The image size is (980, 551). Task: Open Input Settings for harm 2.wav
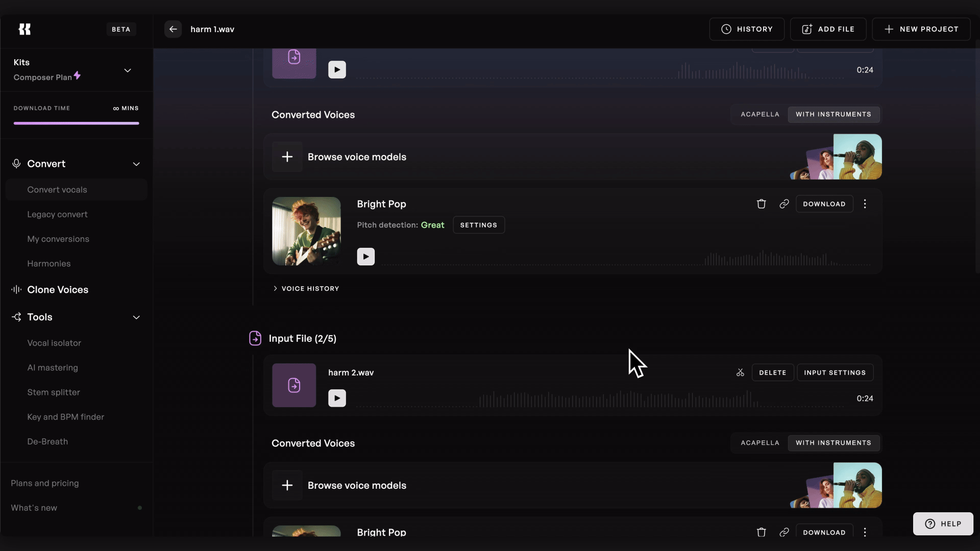click(835, 372)
